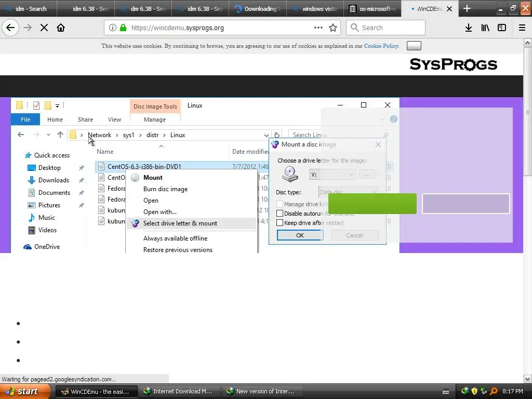Tick the Manage drive letter checkbox
This screenshot has height=399, width=532.
[x=280, y=204]
